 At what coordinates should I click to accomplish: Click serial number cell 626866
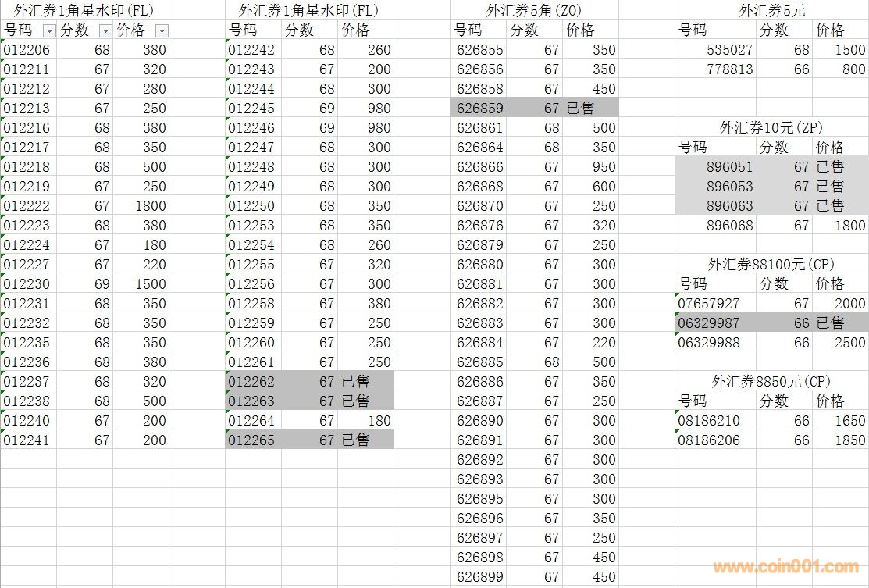pyautogui.click(x=480, y=167)
